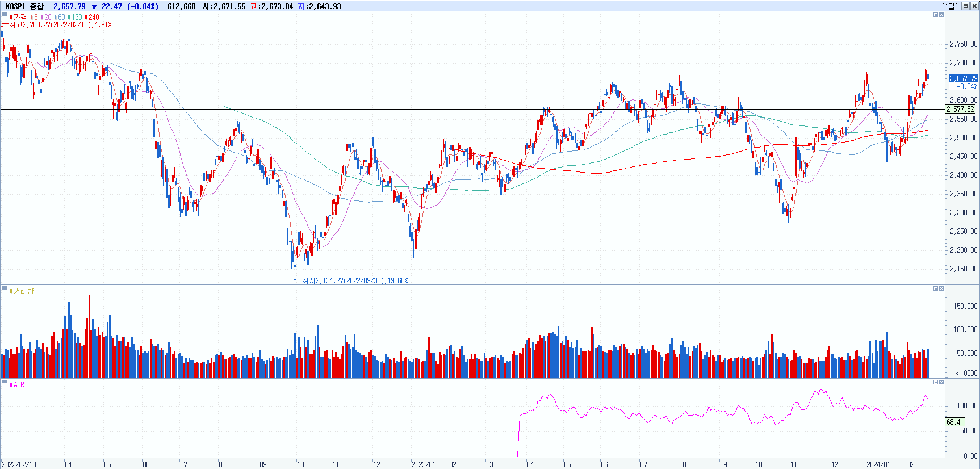The width and height of the screenshot is (980, 469).
Task: Click the 68.41 ADR horizontal line tag
Action: pos(955,422)
